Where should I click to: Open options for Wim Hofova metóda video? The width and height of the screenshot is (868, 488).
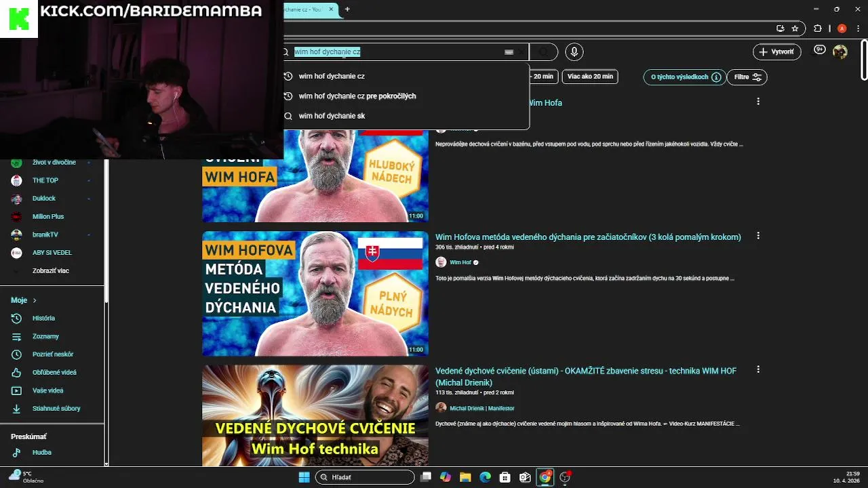(x=758, y=236)
